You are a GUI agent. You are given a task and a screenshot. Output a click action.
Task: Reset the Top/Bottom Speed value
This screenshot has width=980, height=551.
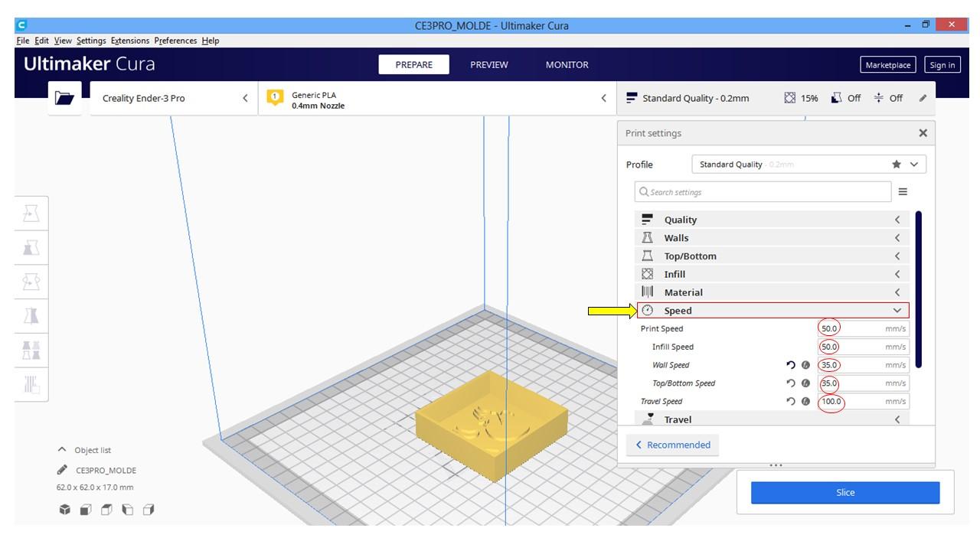[791, 383]
